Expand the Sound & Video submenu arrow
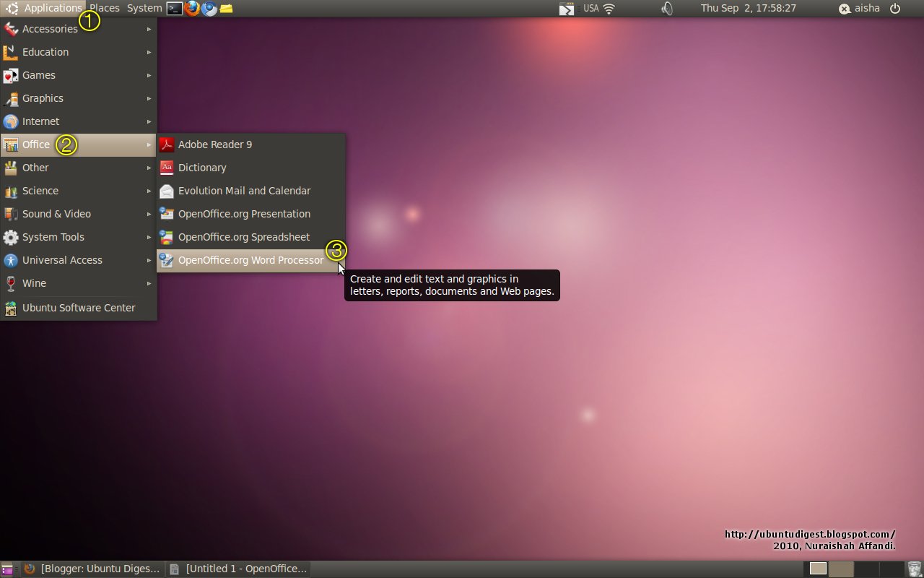This screenshot has width=924, height=578. coord(149,214)
